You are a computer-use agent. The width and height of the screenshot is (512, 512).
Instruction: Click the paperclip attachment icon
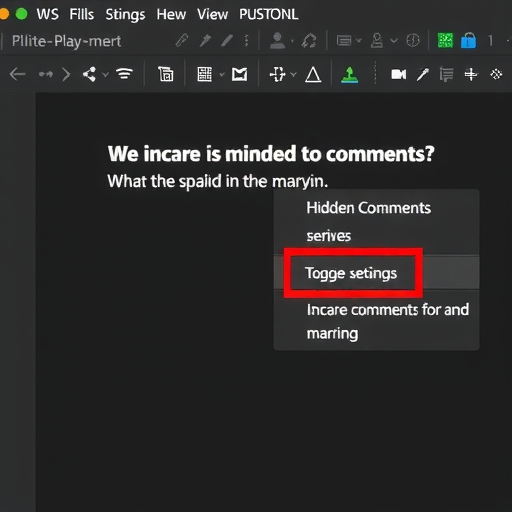coord(182,41)
